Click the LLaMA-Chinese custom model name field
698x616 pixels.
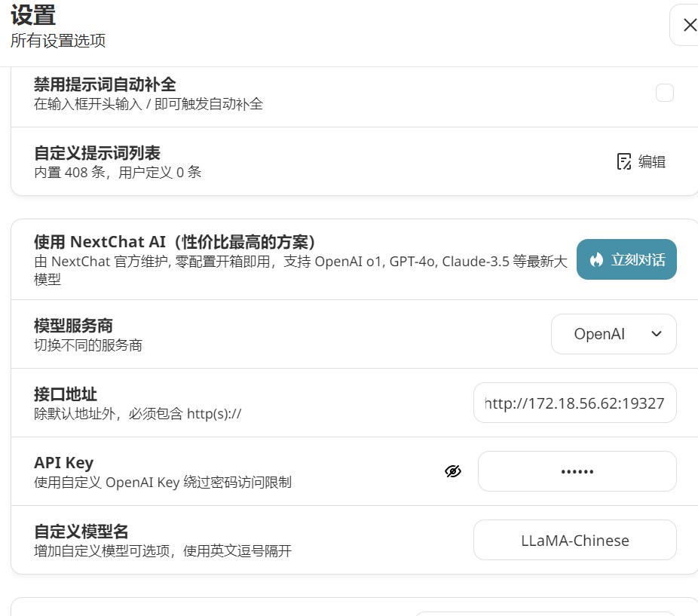(x=574, y=540)
